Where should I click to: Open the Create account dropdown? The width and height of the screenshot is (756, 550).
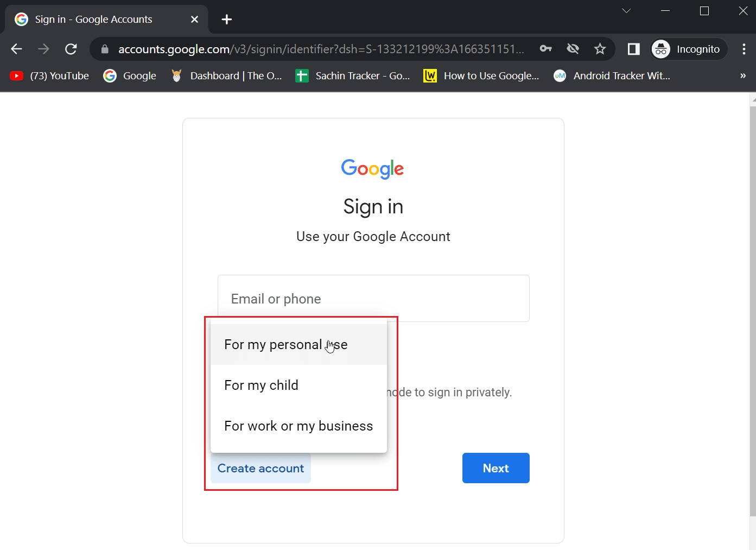click(261, 468)
